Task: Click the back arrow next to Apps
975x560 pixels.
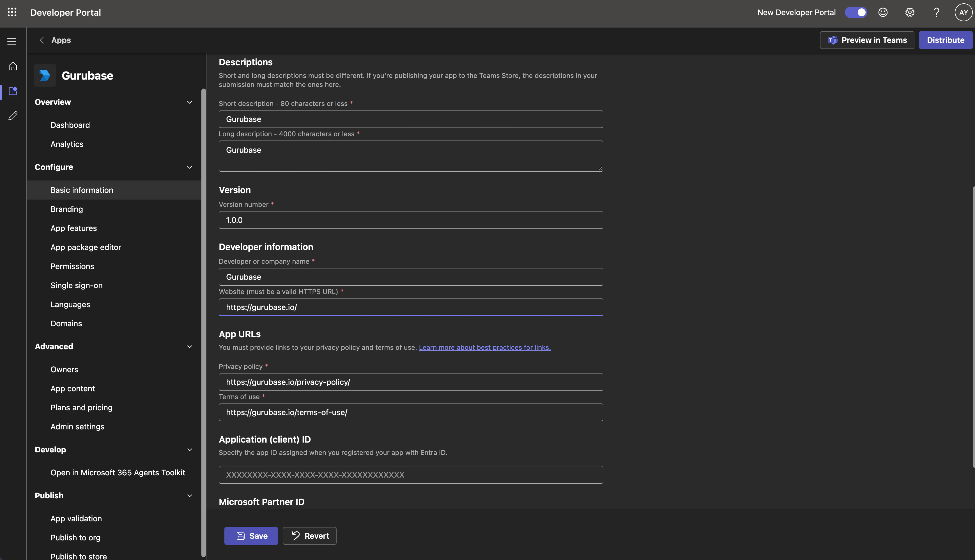Action: pos(42,40)
